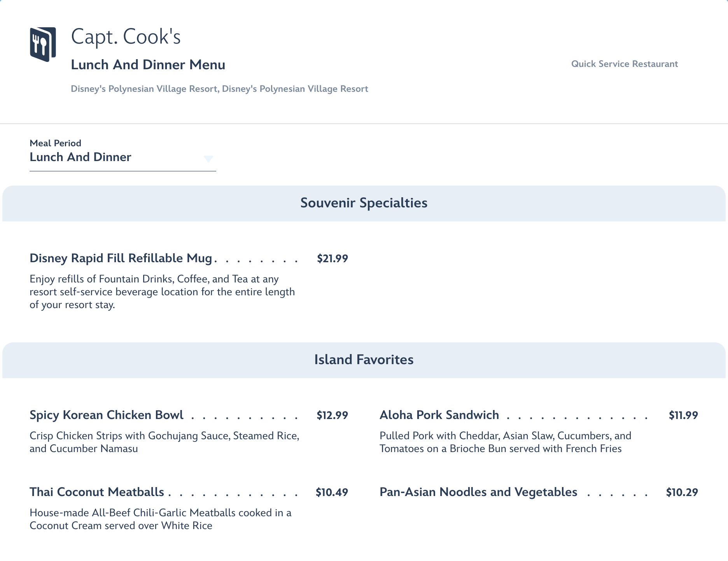The height and width of the screenshot is (561, 728).
Task: Click the $12.99 chicken bowl price
Action: click(332, 415)
